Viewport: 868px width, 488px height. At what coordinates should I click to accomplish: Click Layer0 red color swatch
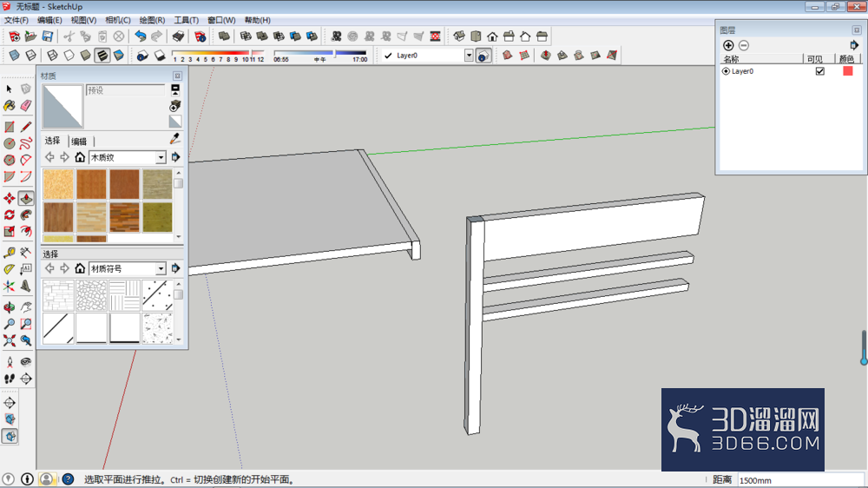pos(847,71)
